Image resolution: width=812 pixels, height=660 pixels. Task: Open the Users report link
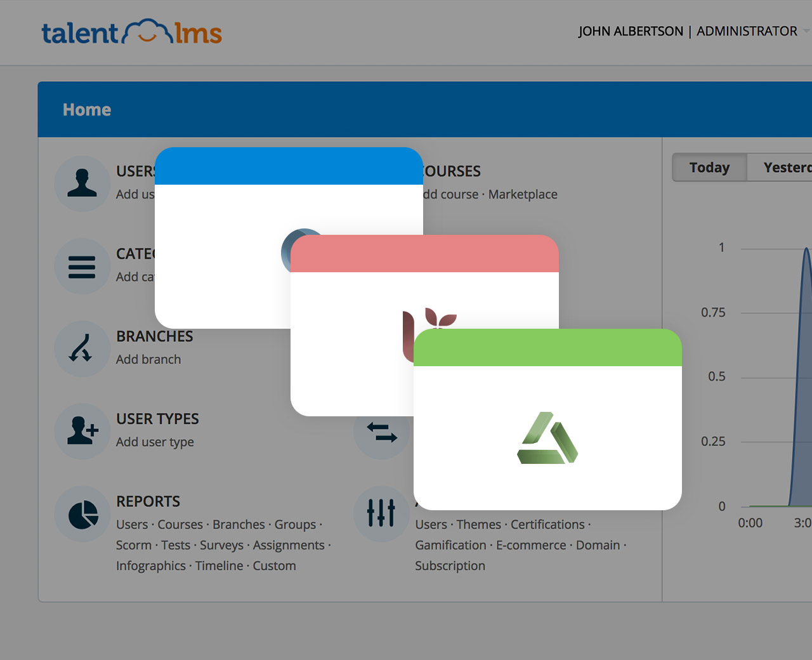132,525
